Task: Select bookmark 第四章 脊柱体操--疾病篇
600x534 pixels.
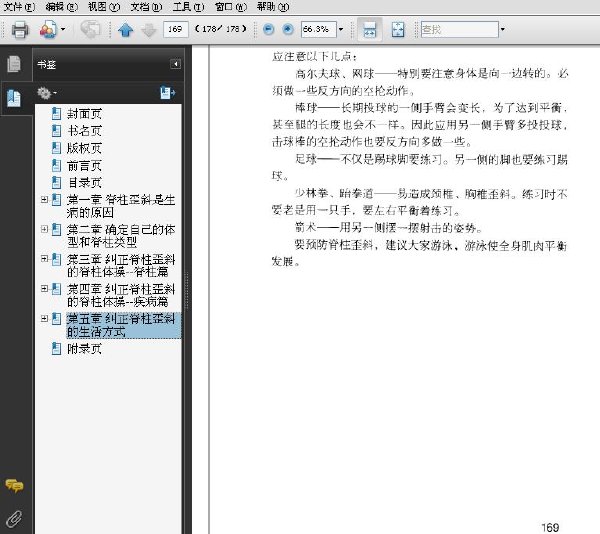Action: [x=121, y=295]
